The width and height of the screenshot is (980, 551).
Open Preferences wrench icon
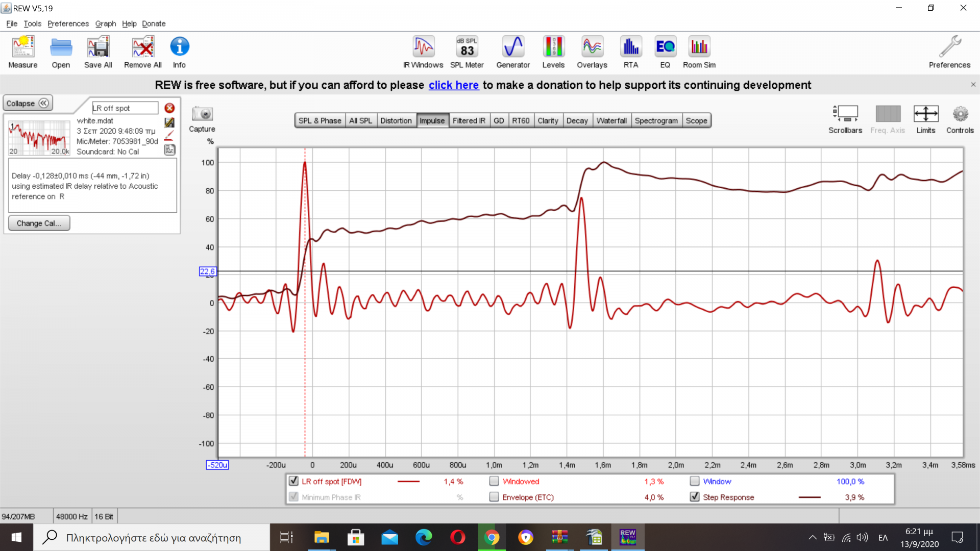(949, 52)
